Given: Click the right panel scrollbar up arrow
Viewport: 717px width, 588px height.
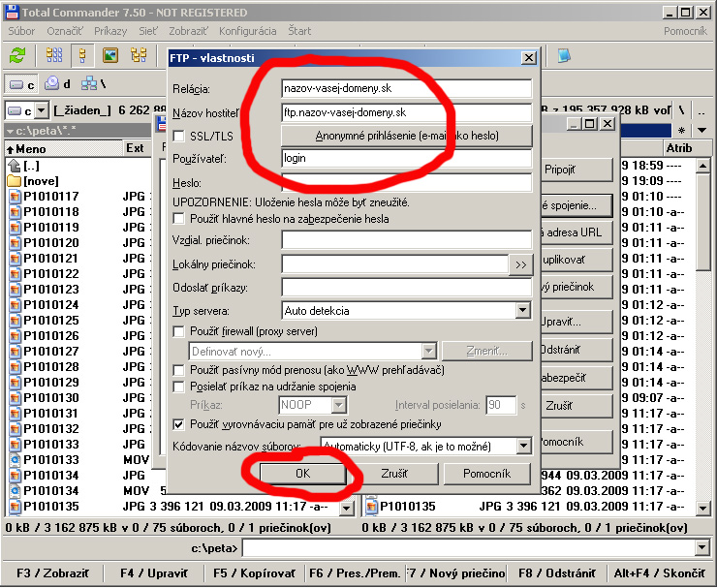Looking at the screenshot, I should click(702, 166).
